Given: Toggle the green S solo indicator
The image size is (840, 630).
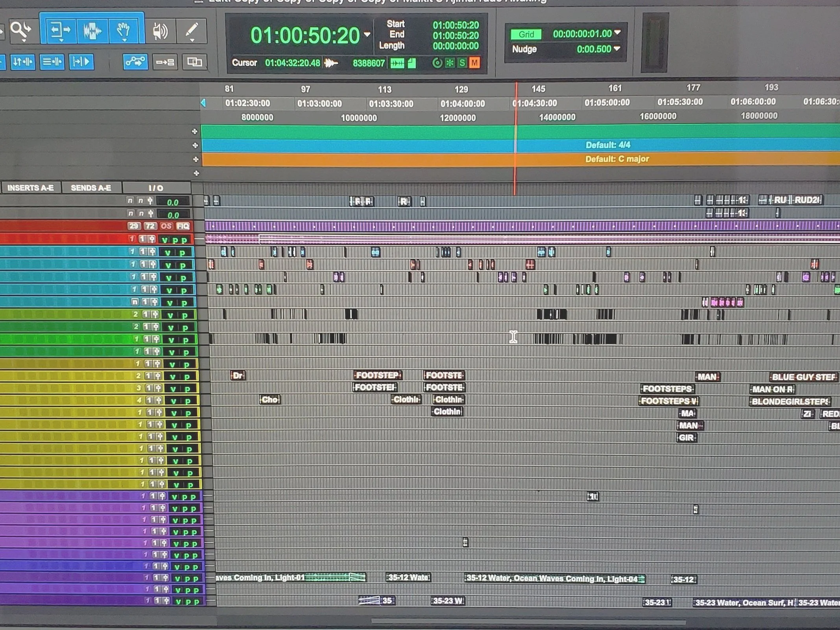Looking at the screenshot, I should [462, 63].
